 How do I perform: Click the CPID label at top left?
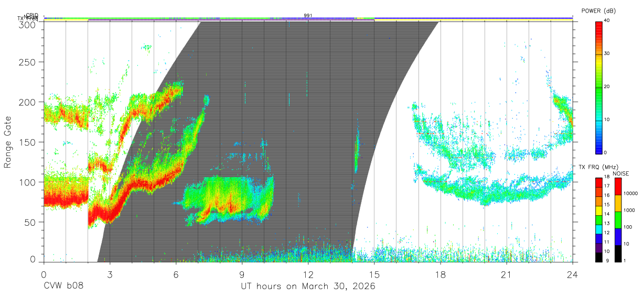click(32, 15)
